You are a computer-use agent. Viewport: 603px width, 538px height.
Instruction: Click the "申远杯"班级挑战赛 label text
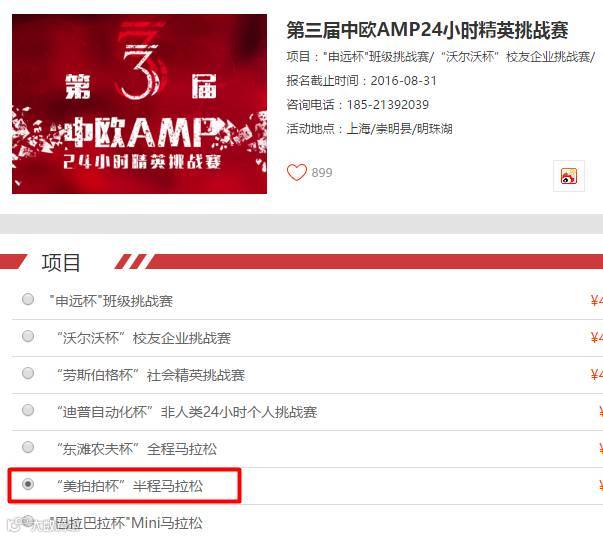(111, 301)
